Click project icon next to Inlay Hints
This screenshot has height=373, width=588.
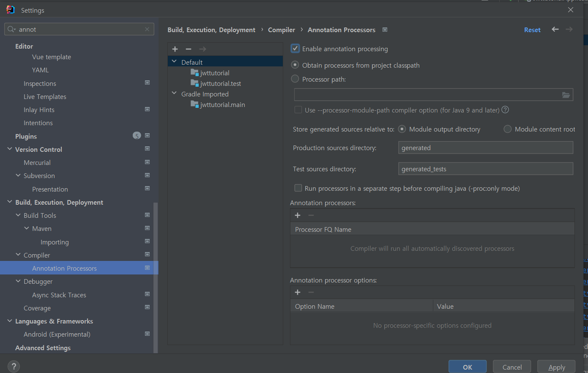pyautogui.click(x=147, y=109)
